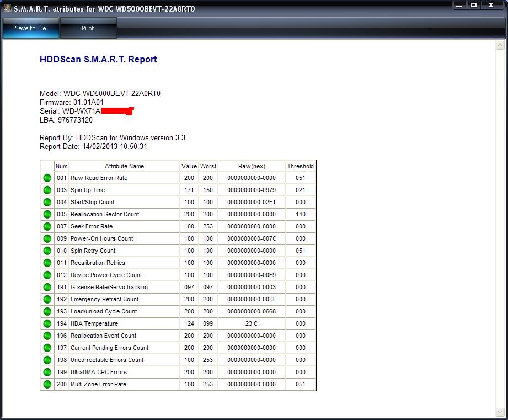The image size is (508, 420).
Task: Click the Emergency Retract Count attribute name
Action: [105, 300]
